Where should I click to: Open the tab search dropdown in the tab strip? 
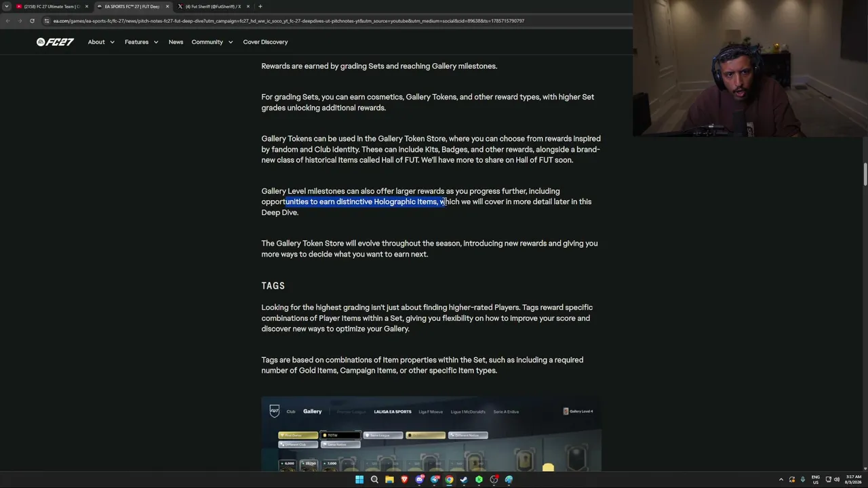[x=7, y=7]
